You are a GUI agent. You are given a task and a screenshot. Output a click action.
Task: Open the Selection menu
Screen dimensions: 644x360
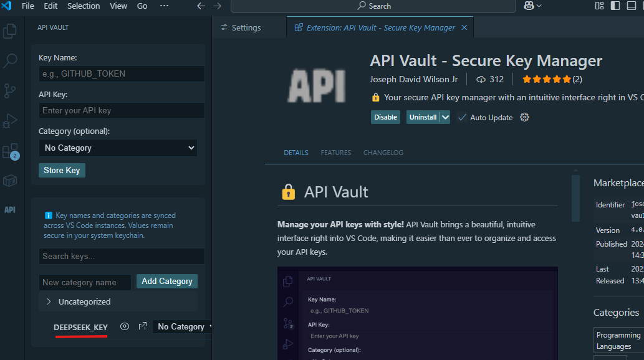(84, 6)
